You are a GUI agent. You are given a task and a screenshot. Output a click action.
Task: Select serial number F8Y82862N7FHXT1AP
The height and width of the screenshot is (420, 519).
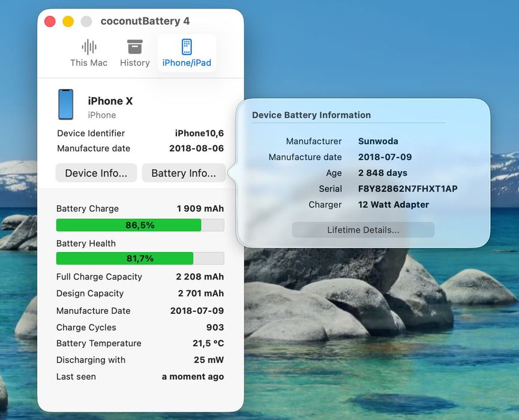pyautogui.click(x=408, y=188)
